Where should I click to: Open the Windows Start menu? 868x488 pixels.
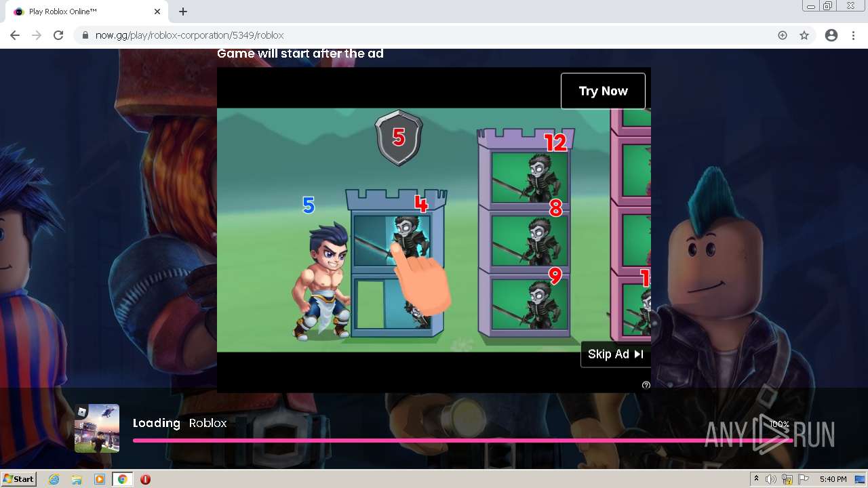click(x=19, y=479)
